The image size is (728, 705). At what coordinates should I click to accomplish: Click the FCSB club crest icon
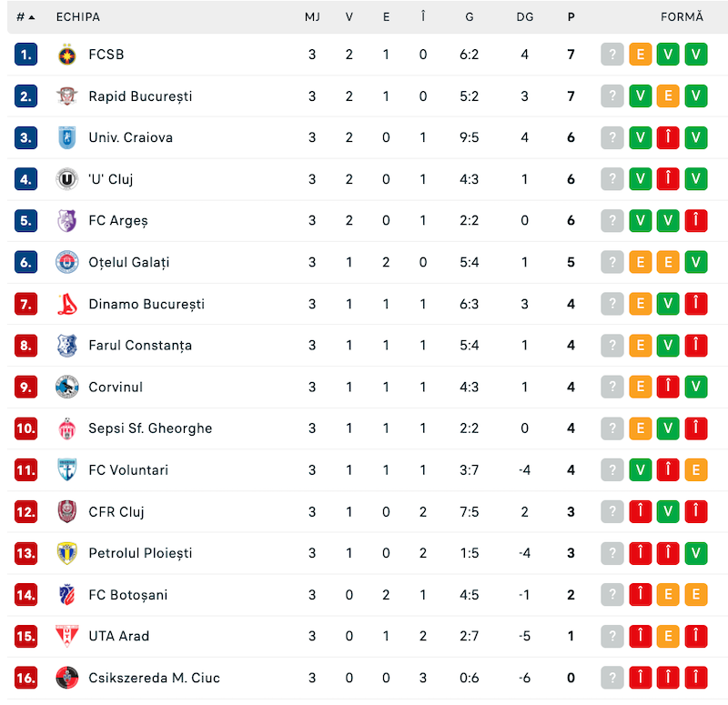(66, 55)
